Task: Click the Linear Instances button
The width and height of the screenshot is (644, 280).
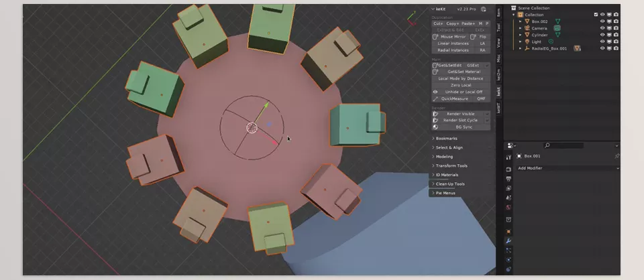Action: tap(453, 44)
